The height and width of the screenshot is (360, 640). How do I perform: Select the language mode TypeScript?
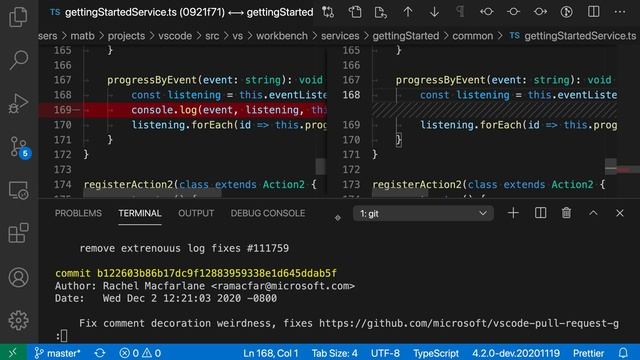pyautogui.click(x=436, y=353)
